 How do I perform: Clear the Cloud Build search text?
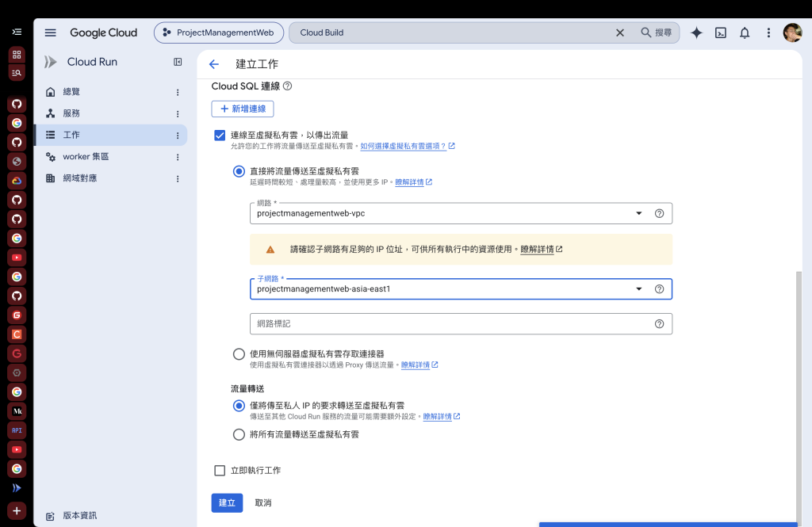click(620, 32)
